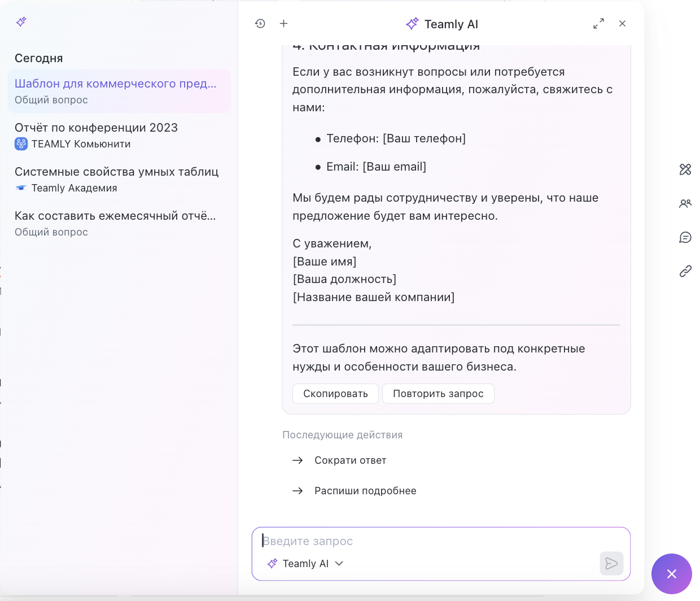This screenshot has height=601, width=700.
Task: Open chat history clock icon
Action: [x=260, y=24]
